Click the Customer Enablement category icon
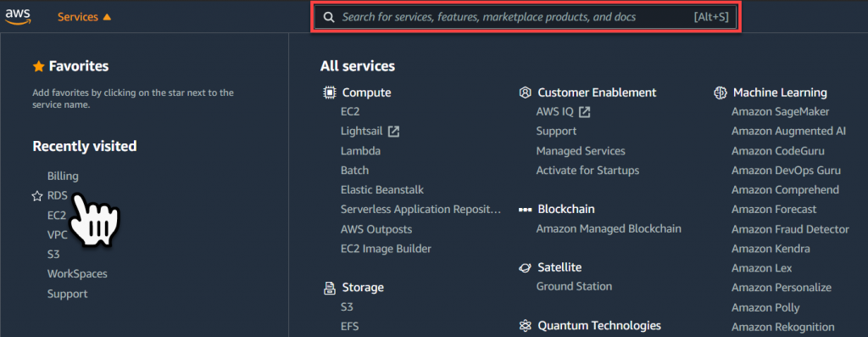Image resolution: width=868 pixels, height=337 pixels. 525,93
